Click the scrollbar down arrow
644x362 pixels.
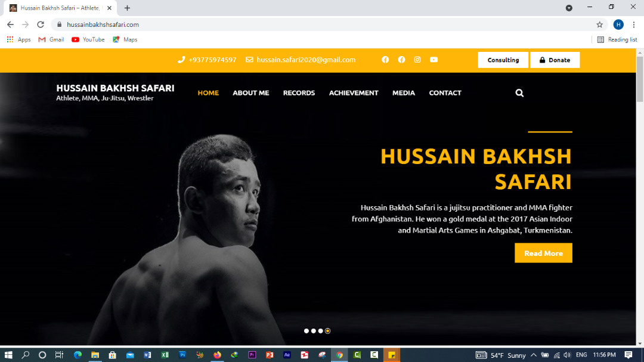tap(640, 343)
